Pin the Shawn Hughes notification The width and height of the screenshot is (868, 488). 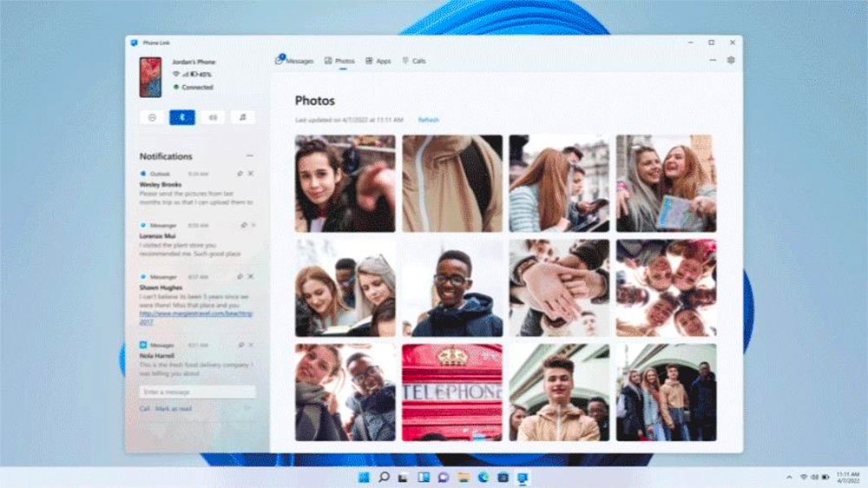tap(240, 276)
